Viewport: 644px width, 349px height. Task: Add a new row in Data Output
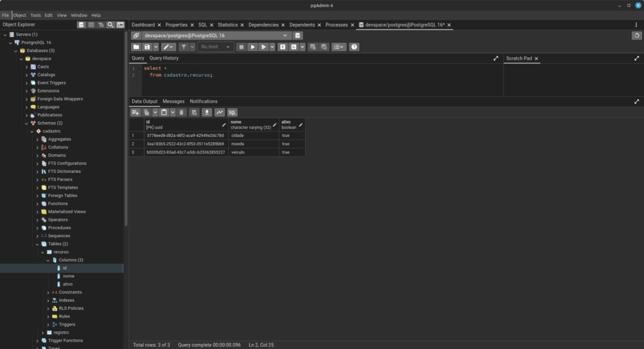[135, 113]
